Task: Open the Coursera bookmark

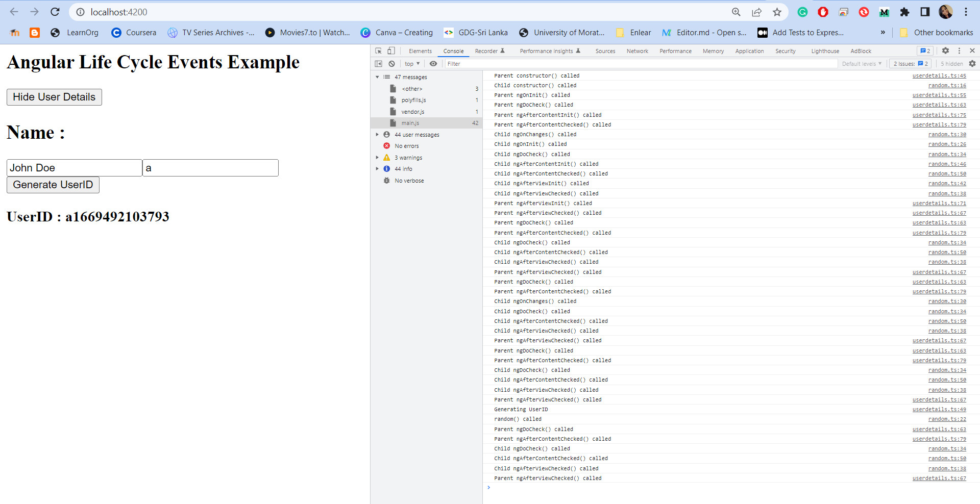Action: (134, 33)
